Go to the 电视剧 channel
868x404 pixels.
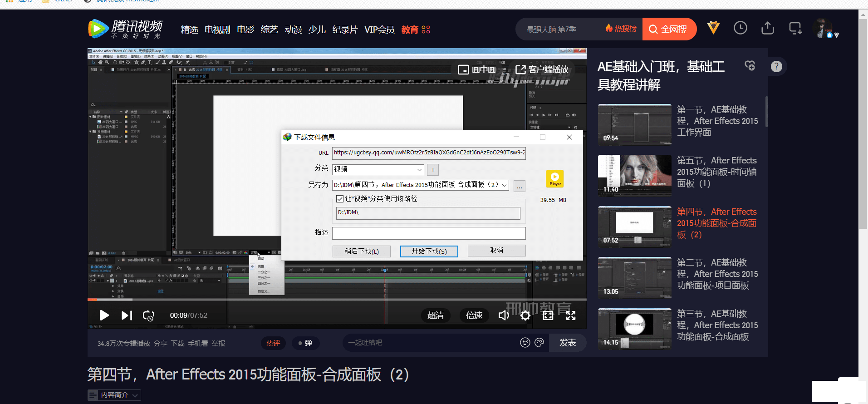pyautogui.click(x=217, y=30)
